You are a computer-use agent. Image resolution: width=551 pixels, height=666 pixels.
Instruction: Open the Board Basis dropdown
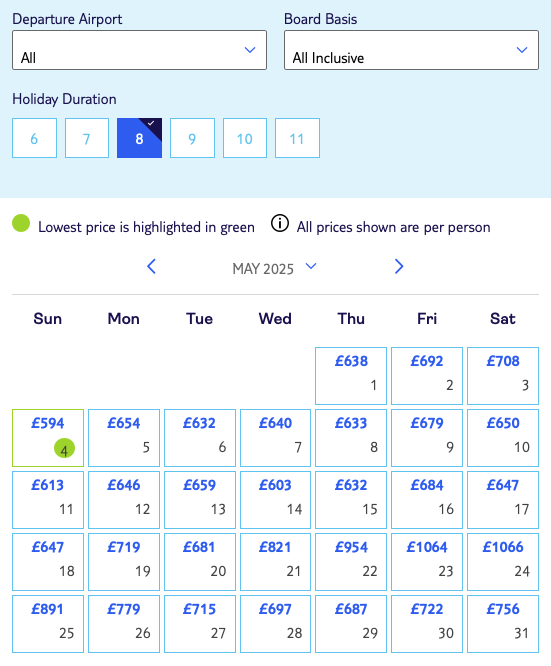(x=411, y=50)
